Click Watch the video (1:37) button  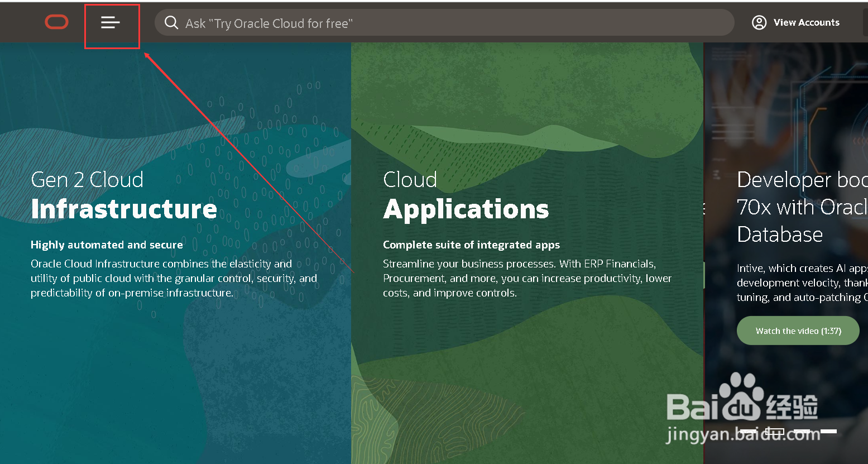798,331
